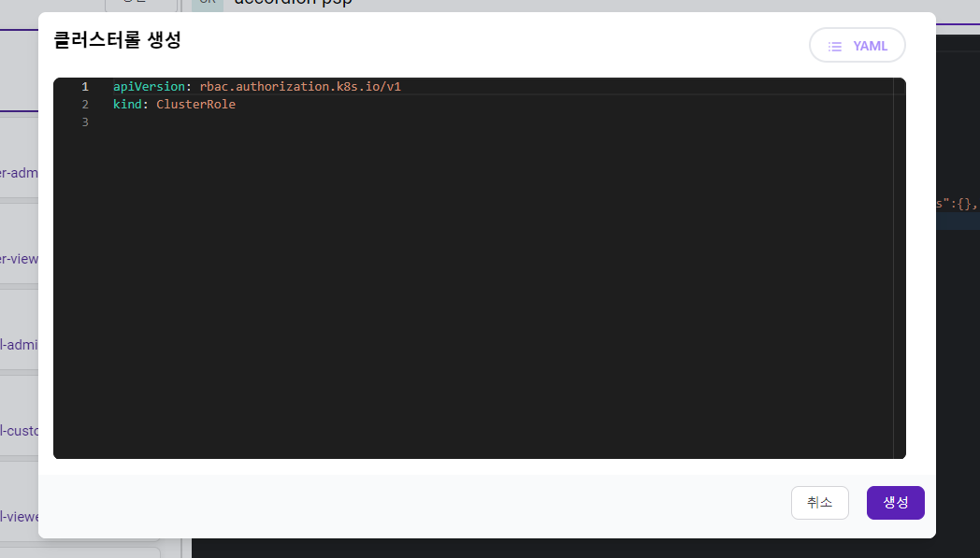Click the kind key on line 2
The width and height of the screenshot is (980, 558).
coord(127,105)
